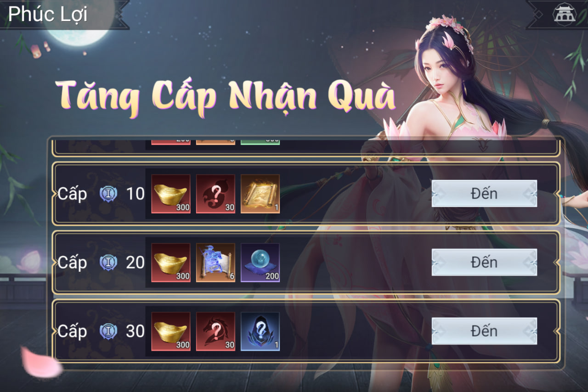Click the Đến button for level 30
This screenshot has width=588, height=392.
[x=484, y=331]
